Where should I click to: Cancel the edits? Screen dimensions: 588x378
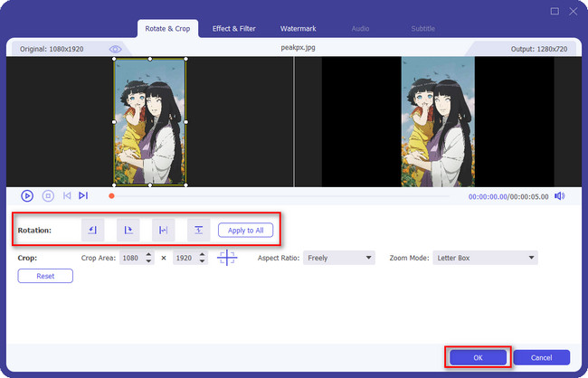click(x=542, y=358)
